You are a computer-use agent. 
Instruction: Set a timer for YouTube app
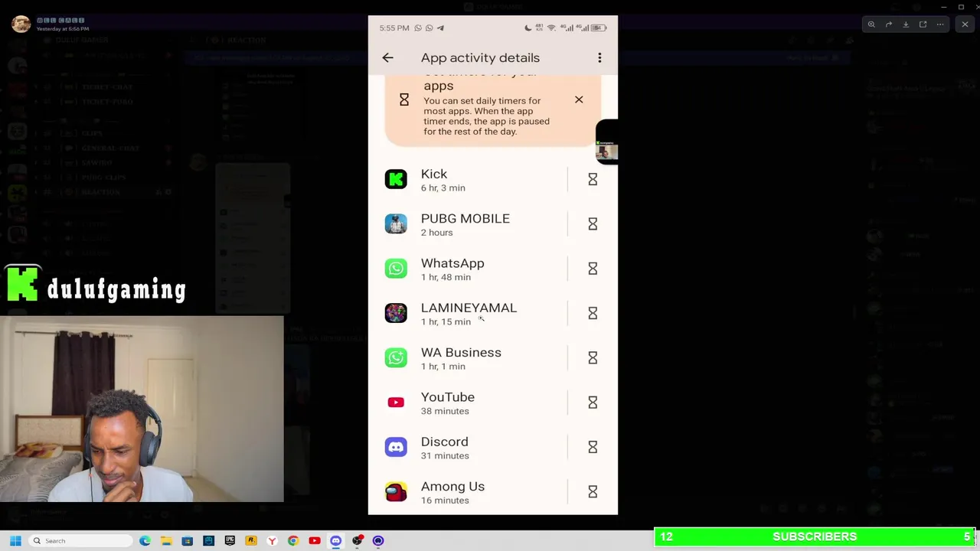click(593, 403)
